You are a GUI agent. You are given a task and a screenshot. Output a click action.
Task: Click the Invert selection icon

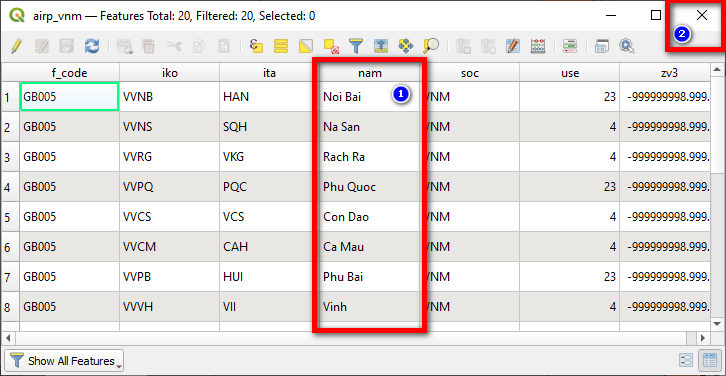(306, 46)
